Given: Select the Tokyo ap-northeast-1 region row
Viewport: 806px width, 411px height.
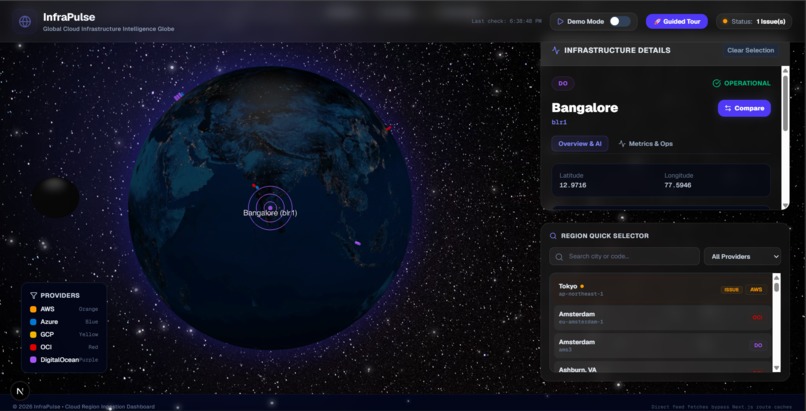Looking at the screenshot, I should pos(662,290).
